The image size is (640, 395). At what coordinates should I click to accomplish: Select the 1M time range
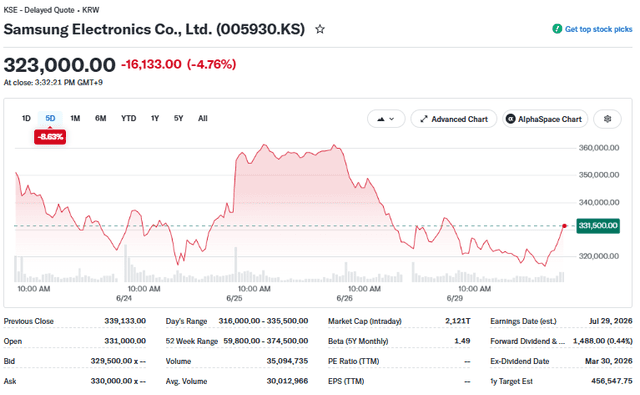pyautogui.click(x=75, y=118)
